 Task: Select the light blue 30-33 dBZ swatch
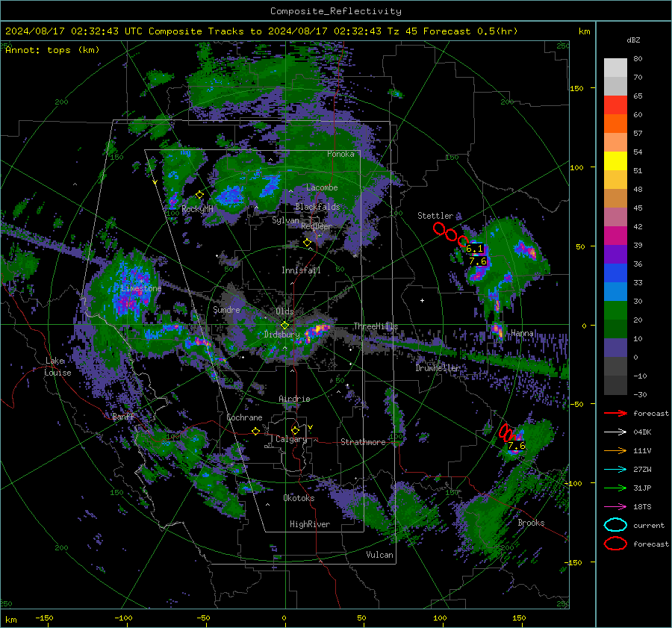pyautogui.click(x=615, y=292)
